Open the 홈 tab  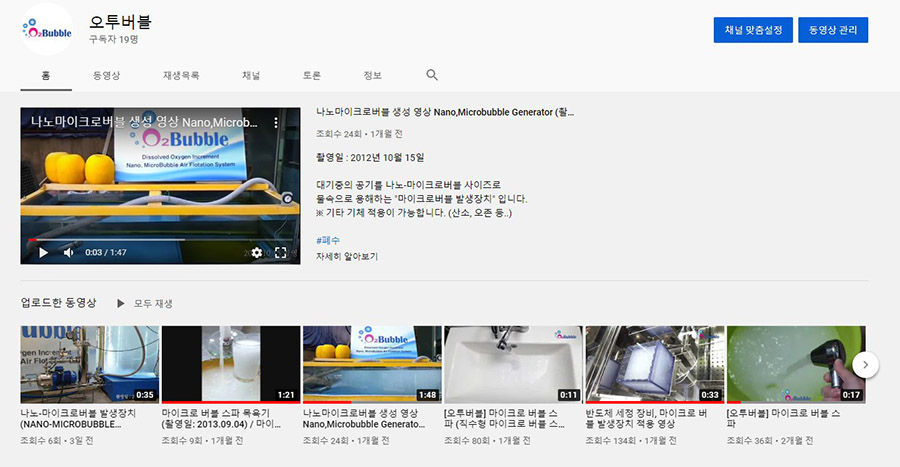click(x=46, y=75)
